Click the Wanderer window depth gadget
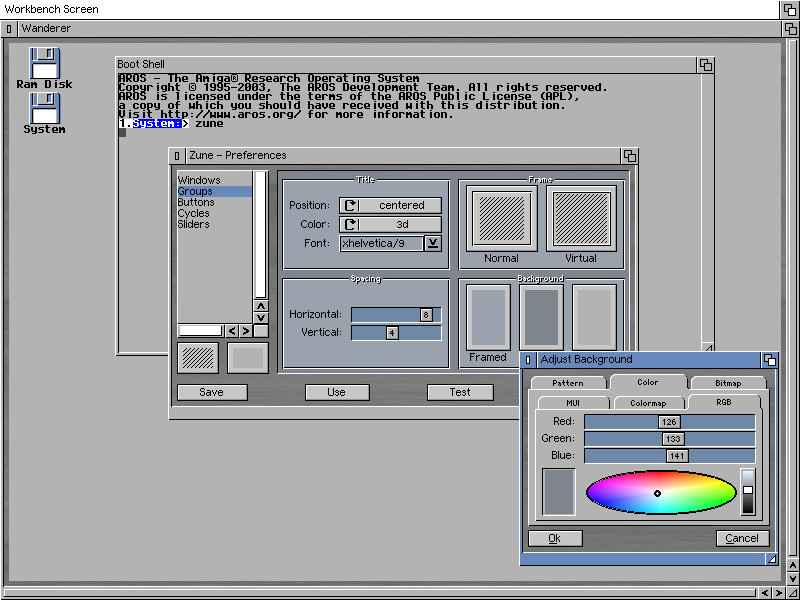 coord(790,29)
